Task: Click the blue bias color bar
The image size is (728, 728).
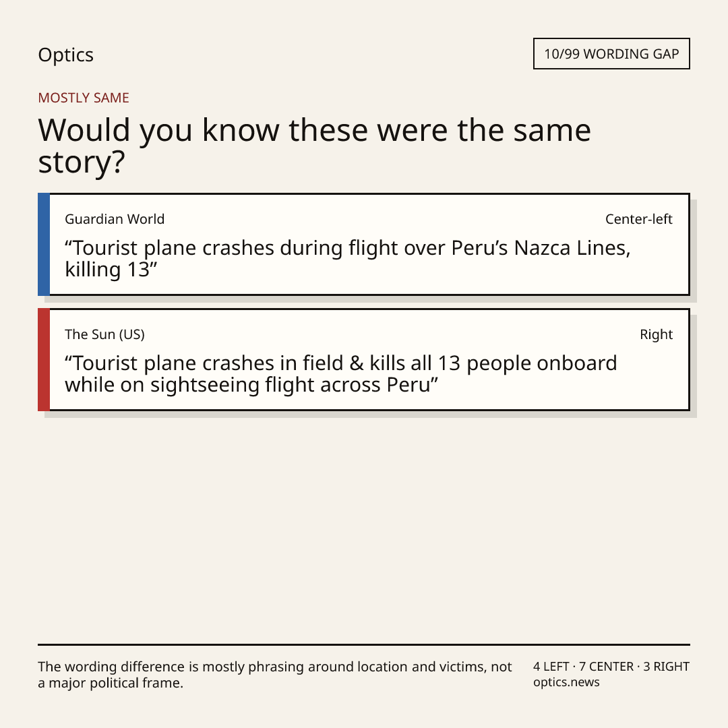Action: [x=44, y=244]
